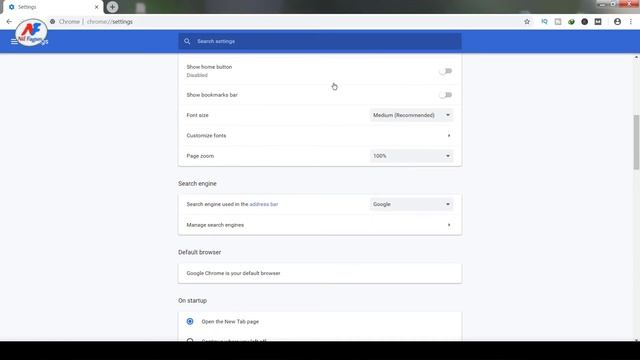
Task: Open Chrome's three-dot menu
Action: point(631,22)
